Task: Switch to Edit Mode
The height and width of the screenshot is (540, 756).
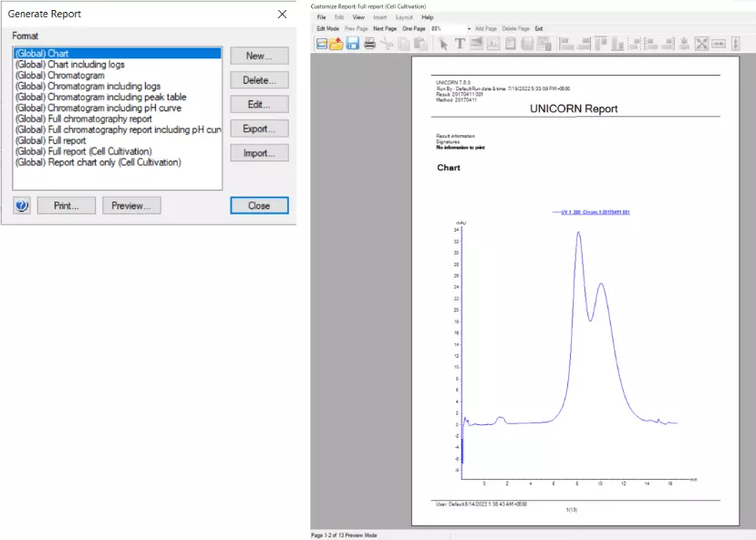Action: (x=327, y=28)
